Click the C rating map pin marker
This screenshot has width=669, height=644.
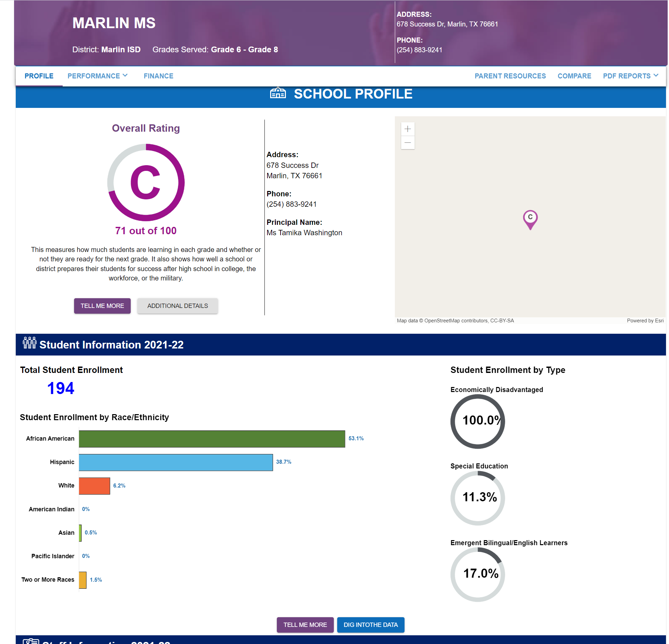pos(530,220)
